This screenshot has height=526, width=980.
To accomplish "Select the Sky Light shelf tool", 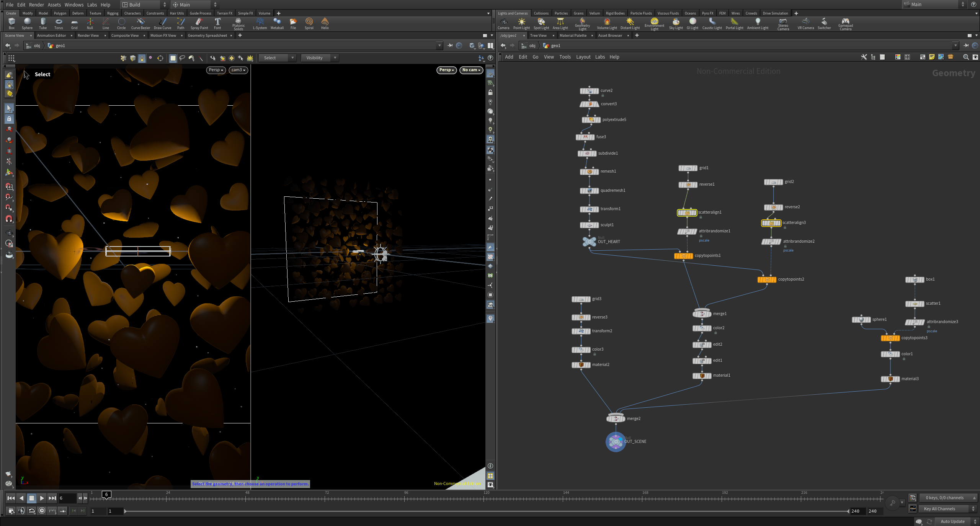I will [676, 24].
